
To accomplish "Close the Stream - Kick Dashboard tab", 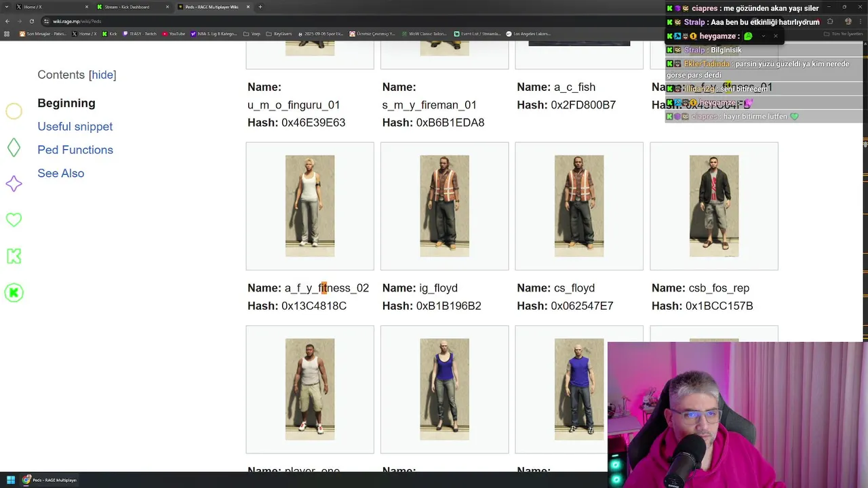I will 167,7.
